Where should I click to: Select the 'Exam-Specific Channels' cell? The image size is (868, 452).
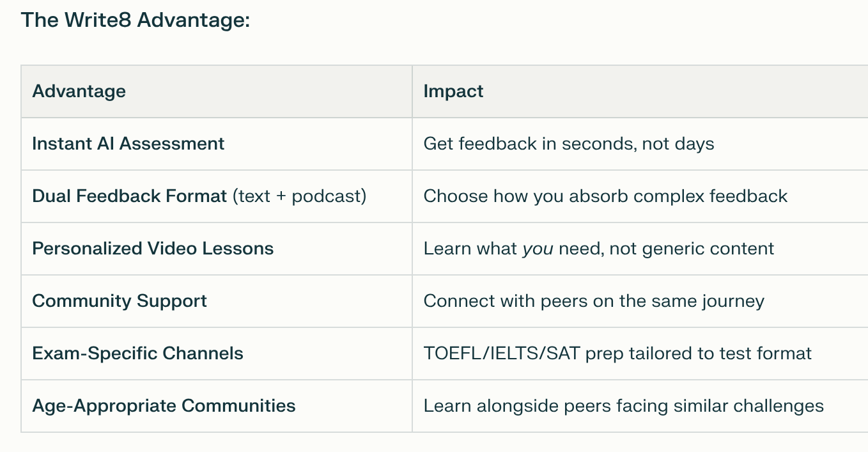point(137,353)
